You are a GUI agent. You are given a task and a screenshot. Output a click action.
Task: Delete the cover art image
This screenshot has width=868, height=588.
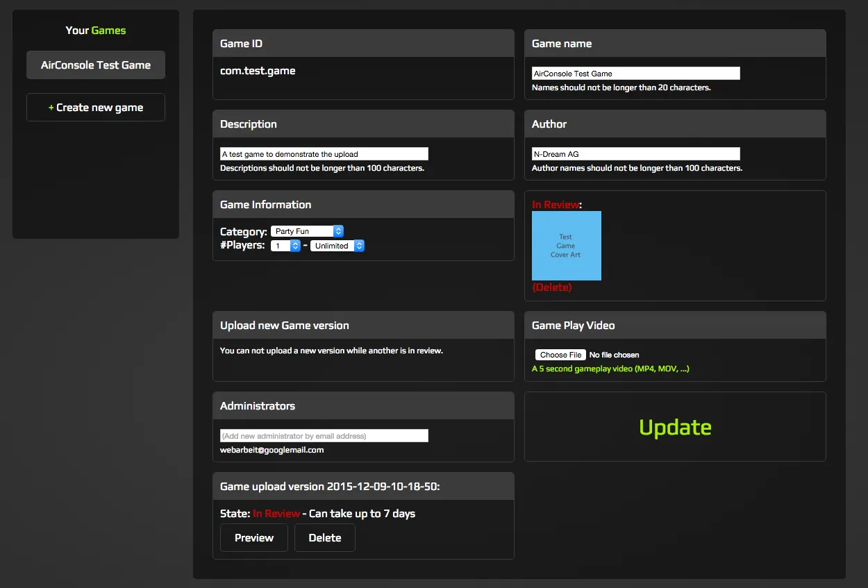click(x=552, y=287)
